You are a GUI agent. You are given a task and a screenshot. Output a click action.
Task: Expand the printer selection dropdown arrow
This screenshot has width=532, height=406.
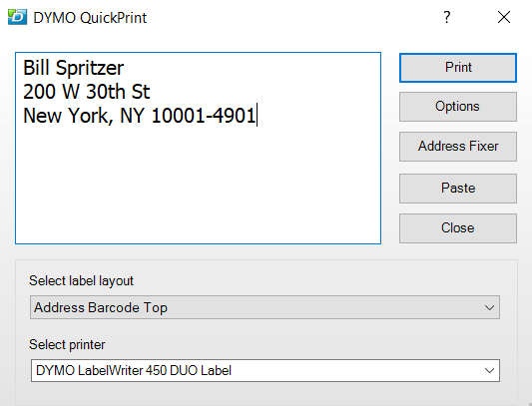point(489,370)
